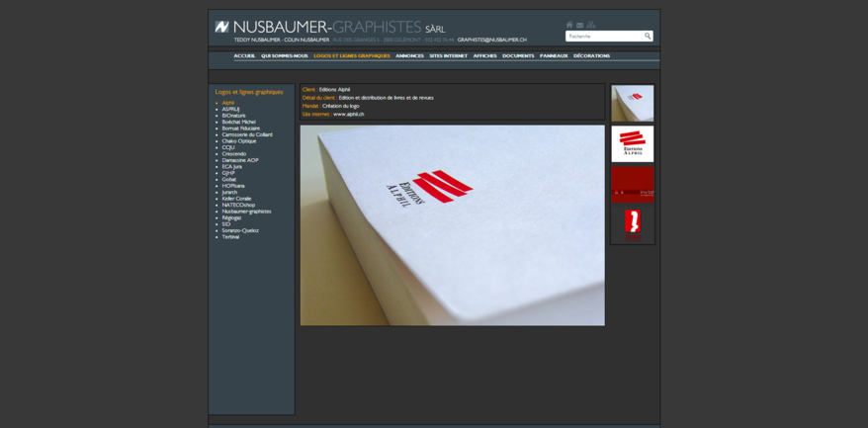The width and height of the screenshot is (868, 428).
Task: Open the AFFICHES menu item
Action: [x=485, y=56]
